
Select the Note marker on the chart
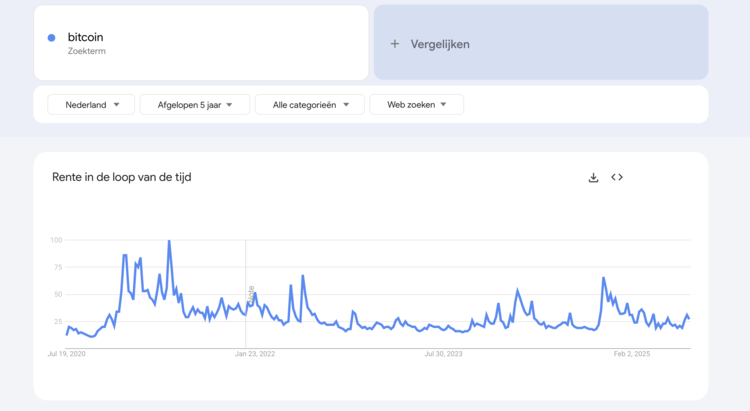click(x=251, y=294)
